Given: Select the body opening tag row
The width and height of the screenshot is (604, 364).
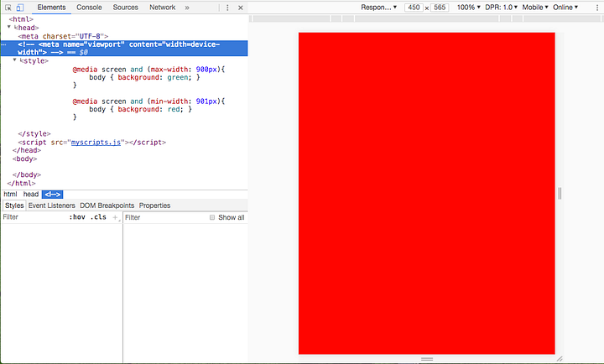Looking at the screenshot, I should coord(24,159).
